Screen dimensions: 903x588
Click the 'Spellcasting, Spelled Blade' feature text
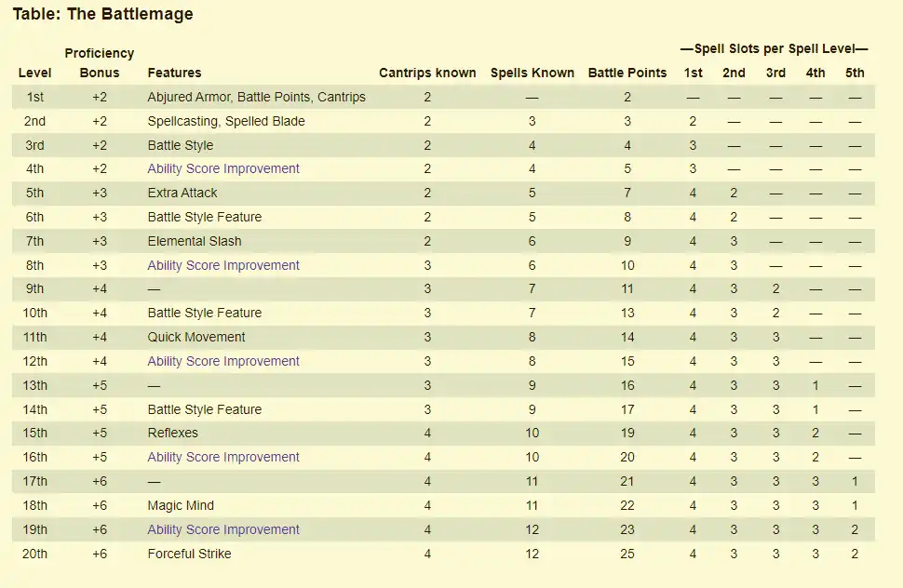[226, 121]
